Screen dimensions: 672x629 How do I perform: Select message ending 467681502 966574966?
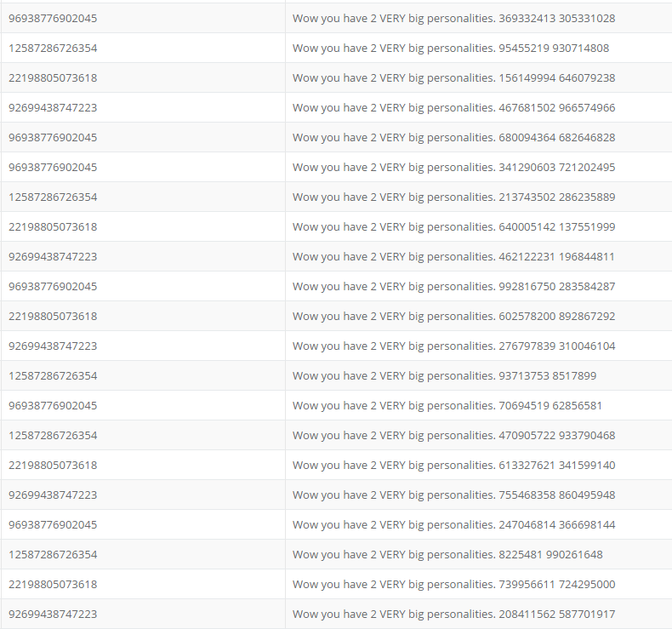point(454,108)
